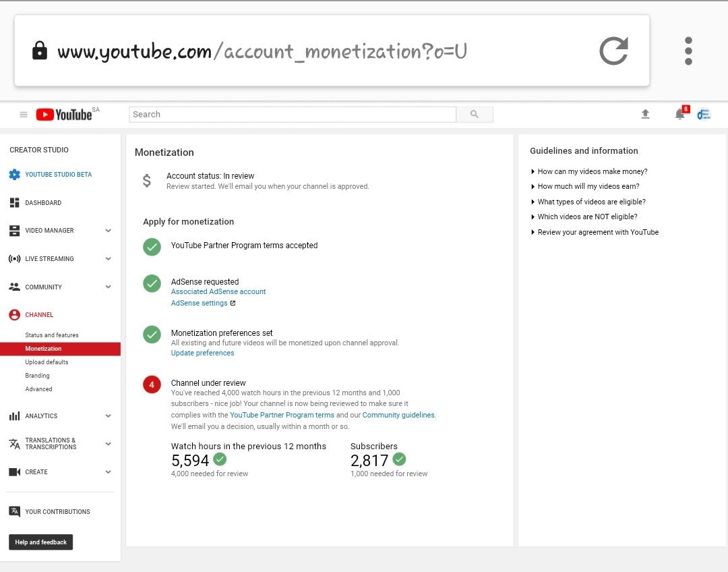Click the red step 4 circle
This screenshot has width=728, height=572.
152,384
